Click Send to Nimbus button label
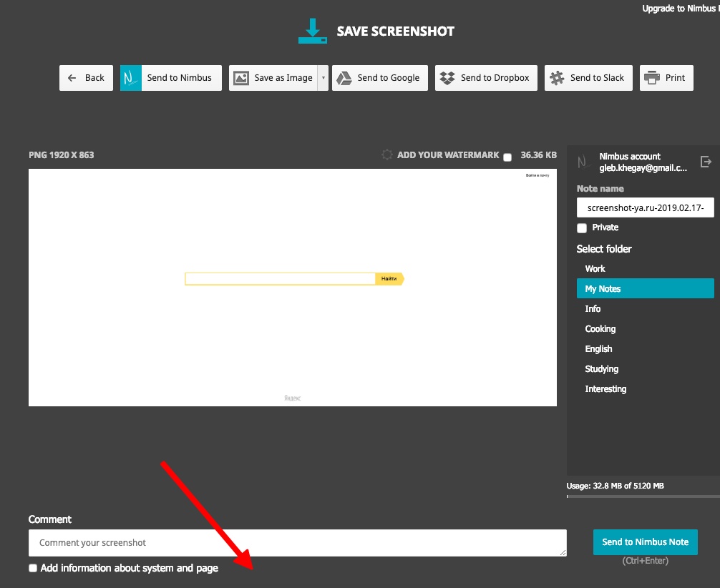The height and width of the screenshot is (588, 720). pyautogui.click(x=179, y=78)
